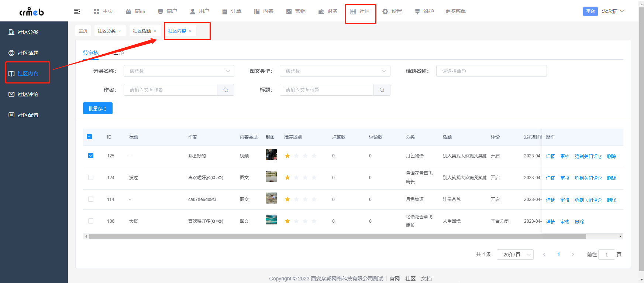The width and height of the screenshot is (644, 283).
Task: Click the crmeb logo
Action: click(31, 12)
